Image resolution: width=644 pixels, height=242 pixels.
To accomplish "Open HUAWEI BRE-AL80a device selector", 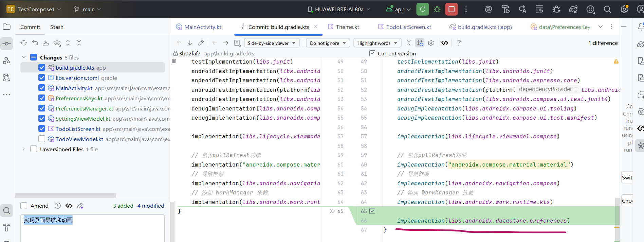I will tap(339, 9).
